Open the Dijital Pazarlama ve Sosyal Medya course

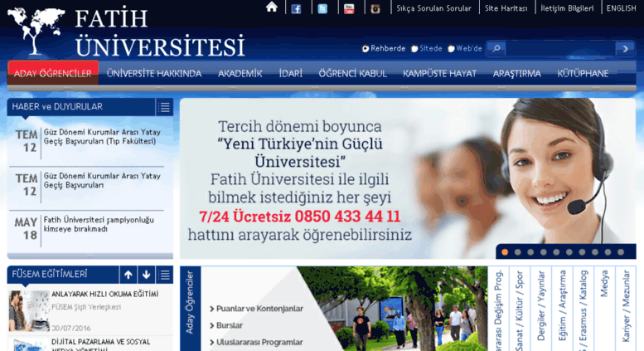(100, 345)
